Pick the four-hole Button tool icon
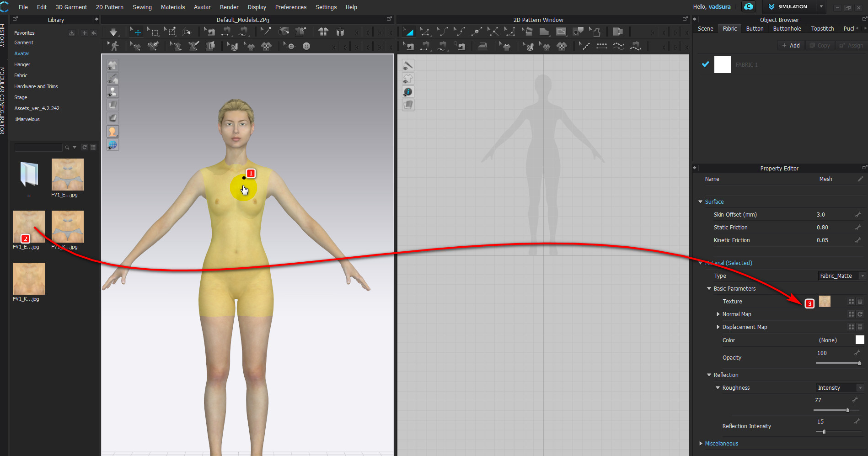The width and height of the screenshot is (868, 456). [x=306, y=46]
